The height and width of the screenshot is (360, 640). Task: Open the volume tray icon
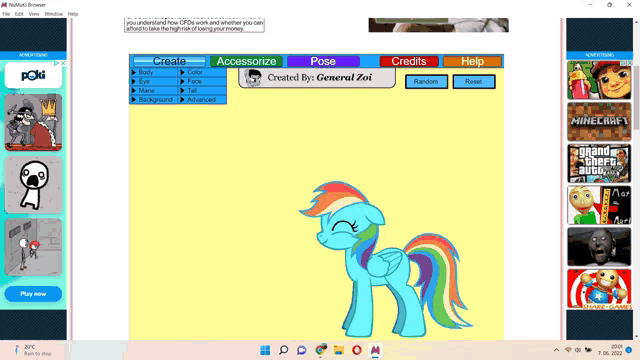tap(578, 350)
